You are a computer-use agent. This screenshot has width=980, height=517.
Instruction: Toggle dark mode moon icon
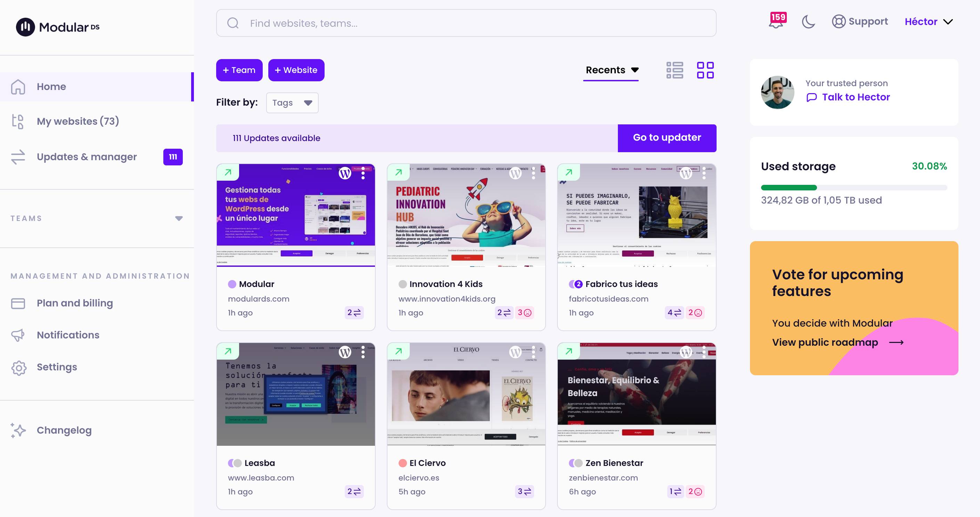(809, 22)
